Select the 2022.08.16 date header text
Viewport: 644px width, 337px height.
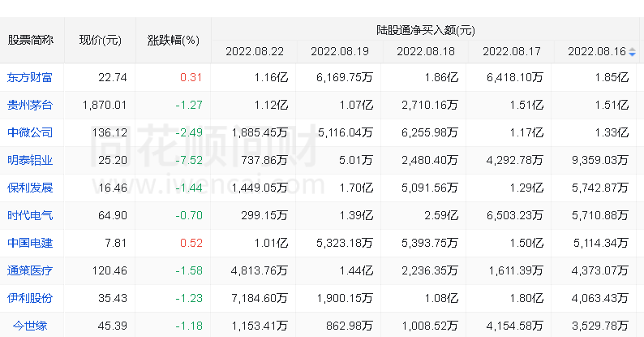coord(597,51)
